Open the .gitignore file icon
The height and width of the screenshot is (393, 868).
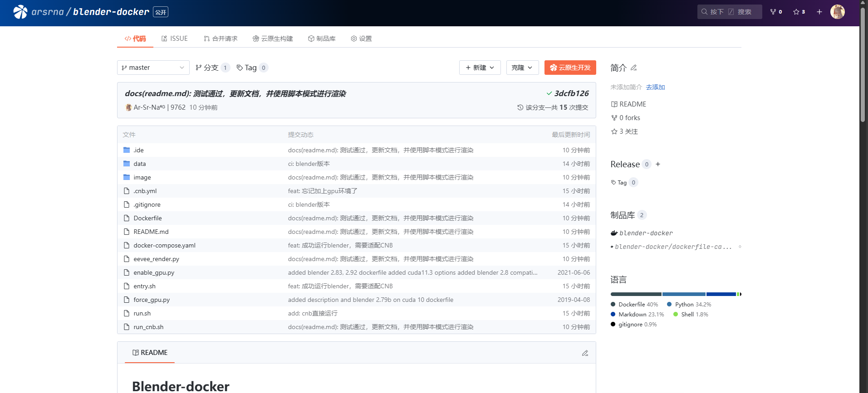click(127, 204)
